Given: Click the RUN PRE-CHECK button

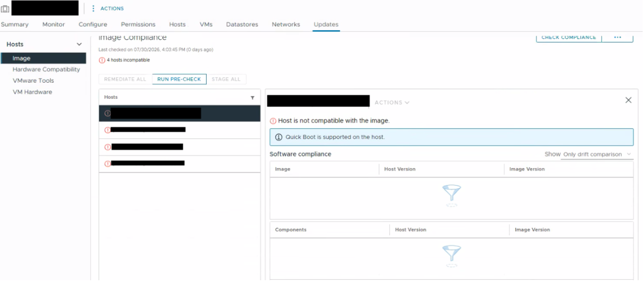Looking at the screenshot, I should 179,79.
